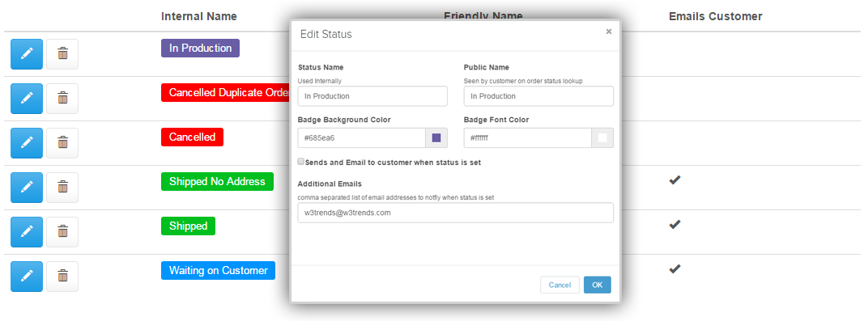
Task: Click the purple In Production badge
Action: pos(200,48)
